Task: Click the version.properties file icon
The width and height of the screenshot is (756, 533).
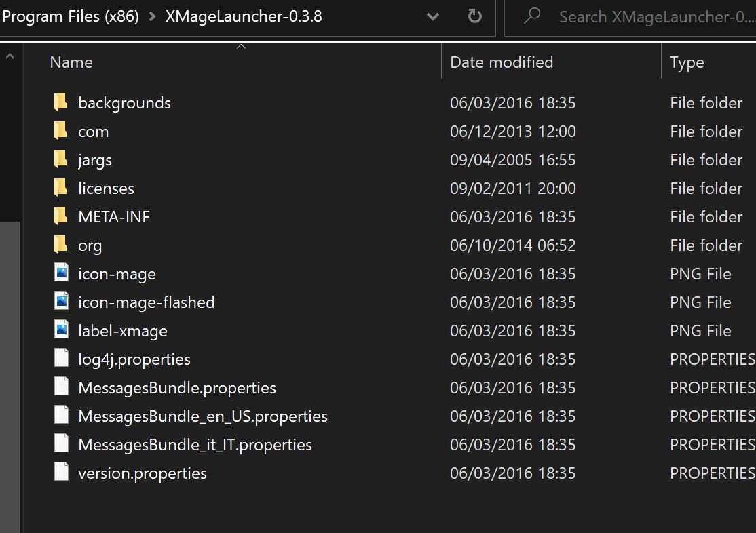Action: [x=61, y=472]
